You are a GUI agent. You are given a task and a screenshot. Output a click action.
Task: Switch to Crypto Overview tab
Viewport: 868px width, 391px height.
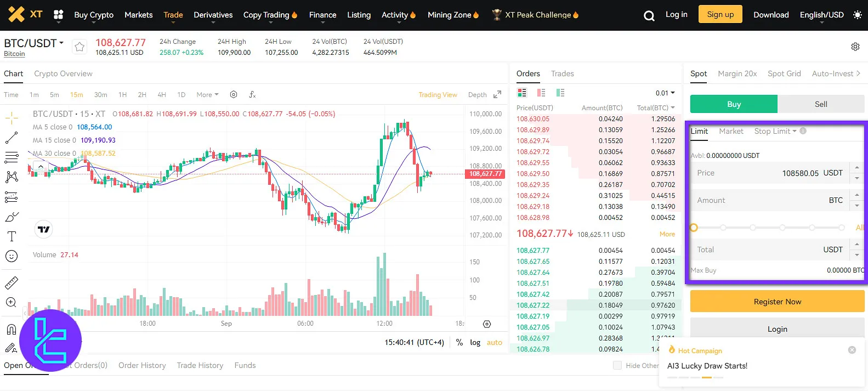[63, 73]
